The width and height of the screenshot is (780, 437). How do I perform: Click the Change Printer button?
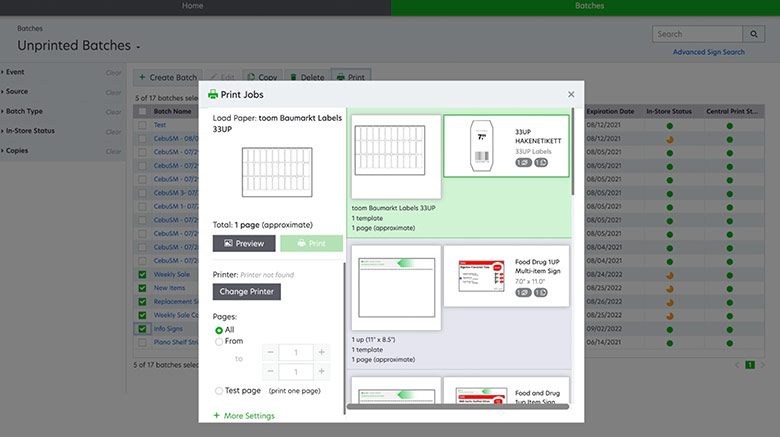pyautogui.click(x=247, y=292)
